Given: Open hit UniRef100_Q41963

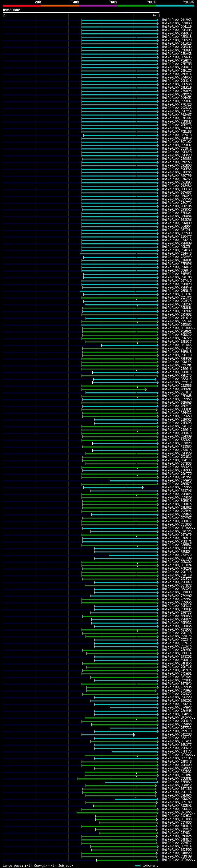Looking at the screenshot, I should 177,20.
